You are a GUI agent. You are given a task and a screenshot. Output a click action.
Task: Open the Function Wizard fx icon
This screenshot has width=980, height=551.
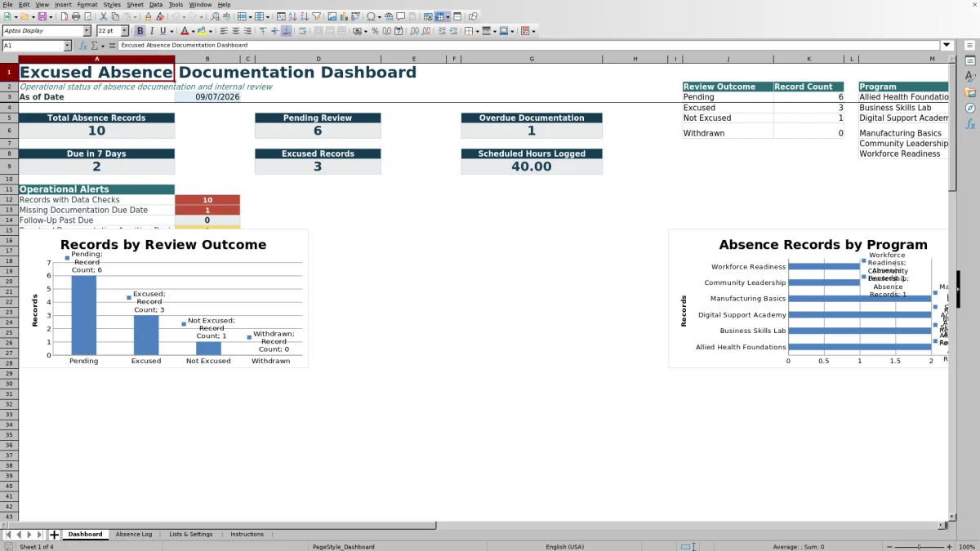83,46
